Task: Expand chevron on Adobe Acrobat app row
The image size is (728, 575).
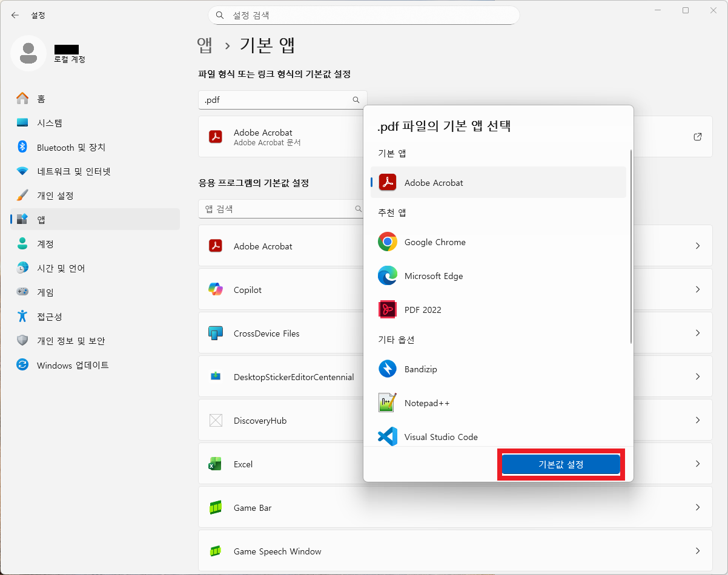Action: 698,246
